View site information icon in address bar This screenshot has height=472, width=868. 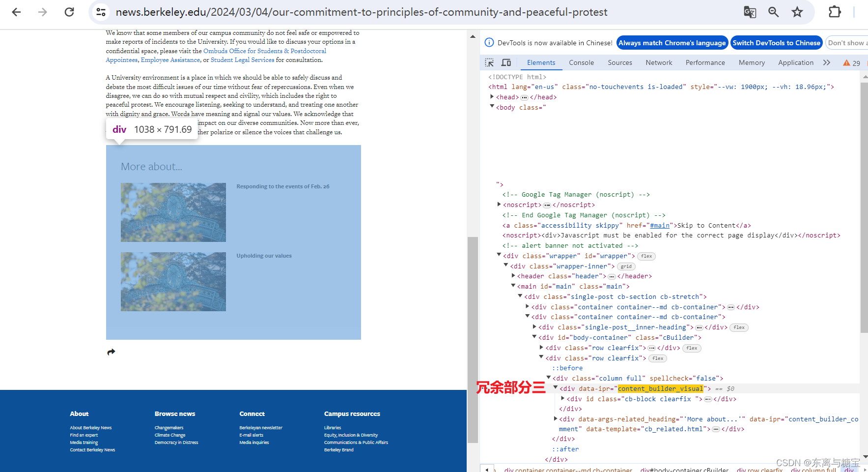pos(101,12)
